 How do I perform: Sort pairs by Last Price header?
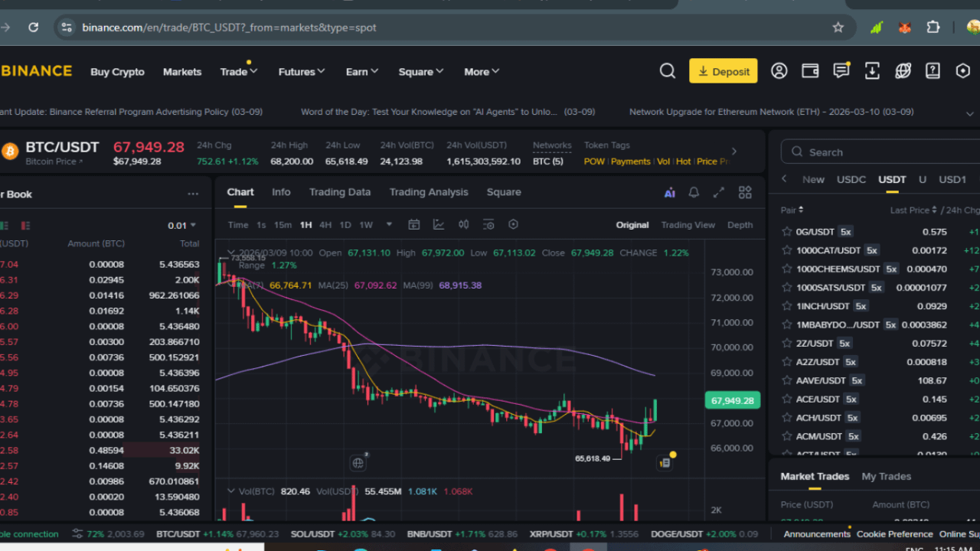click(x=913, y=210)
